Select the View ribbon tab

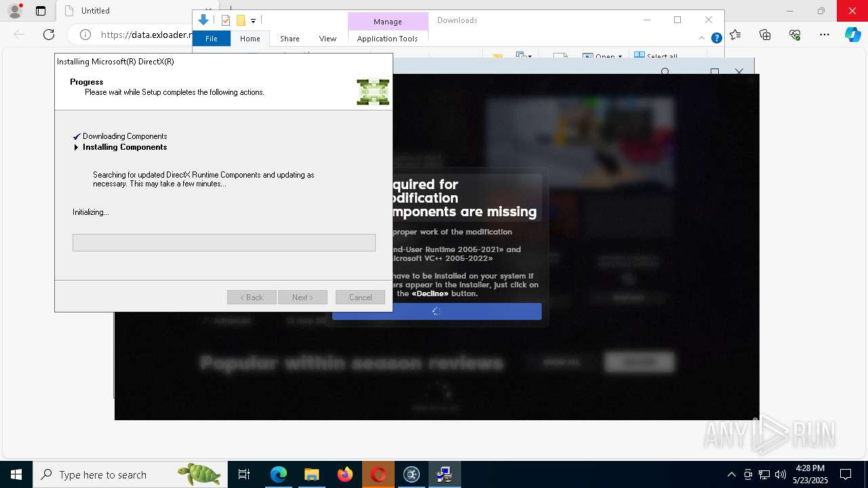coord(328,39)
